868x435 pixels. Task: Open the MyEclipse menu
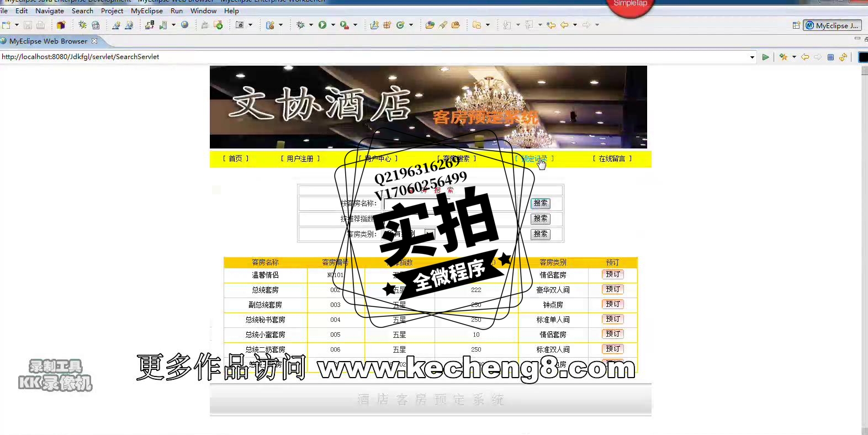click(x=147, y=10)
